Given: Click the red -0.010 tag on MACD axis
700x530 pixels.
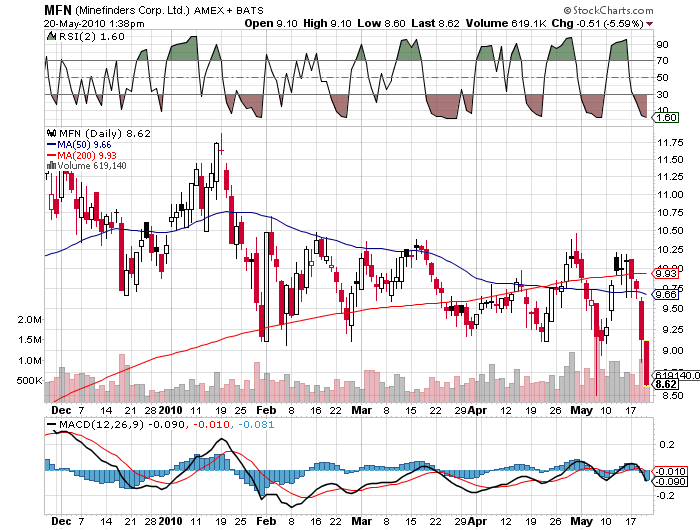Looking at the screenshot, I should pos(669,472).
